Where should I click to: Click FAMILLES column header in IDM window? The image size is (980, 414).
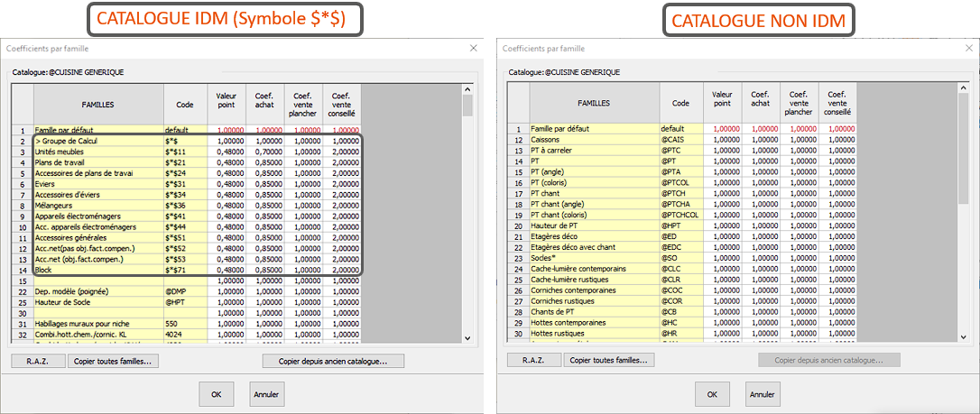tap(98, 105)
